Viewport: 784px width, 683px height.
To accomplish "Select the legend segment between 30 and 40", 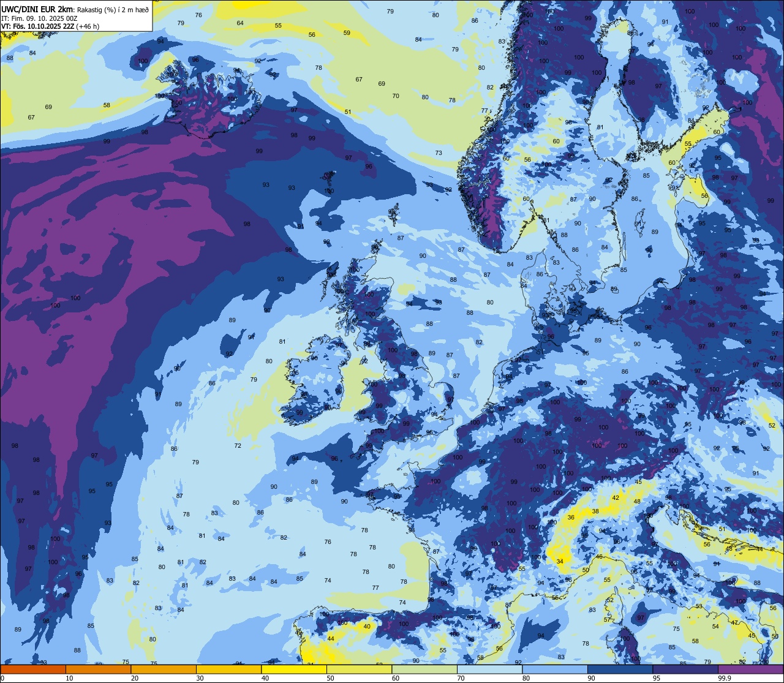I will (228, 669).
